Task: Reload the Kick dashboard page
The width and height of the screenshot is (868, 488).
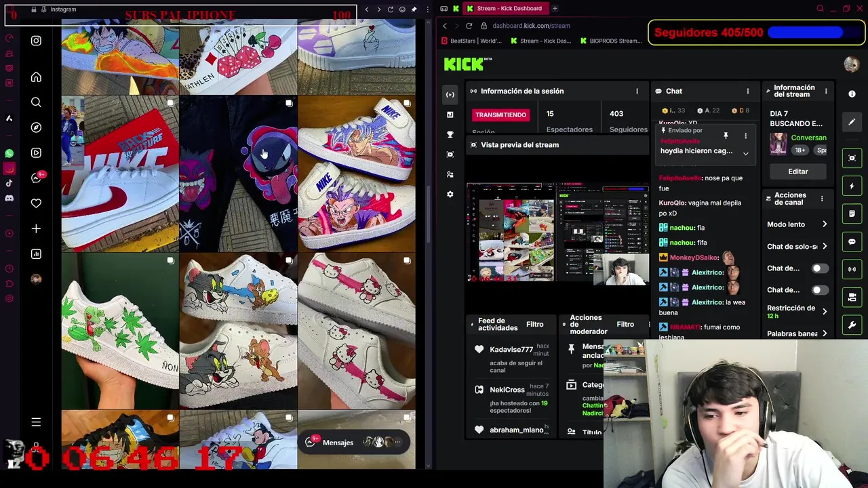Action: tap(469, 26)
